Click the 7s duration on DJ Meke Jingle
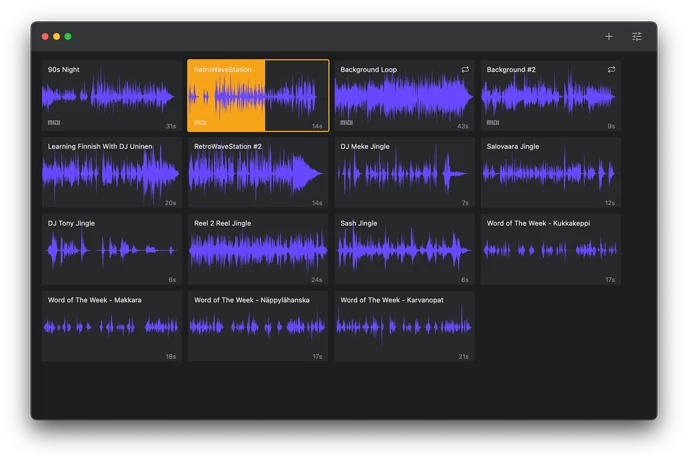Image resolution: width=689 pixels, height=462 pixels. tap(465, 203)
